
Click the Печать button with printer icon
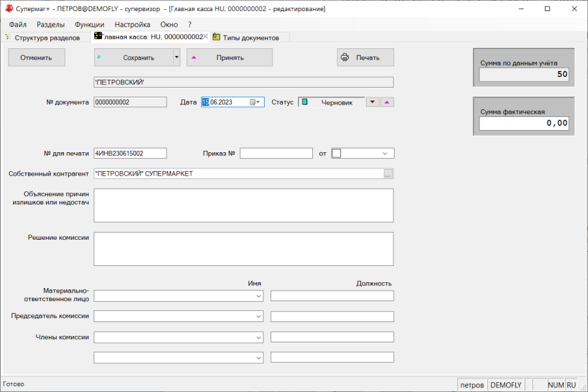366,57
